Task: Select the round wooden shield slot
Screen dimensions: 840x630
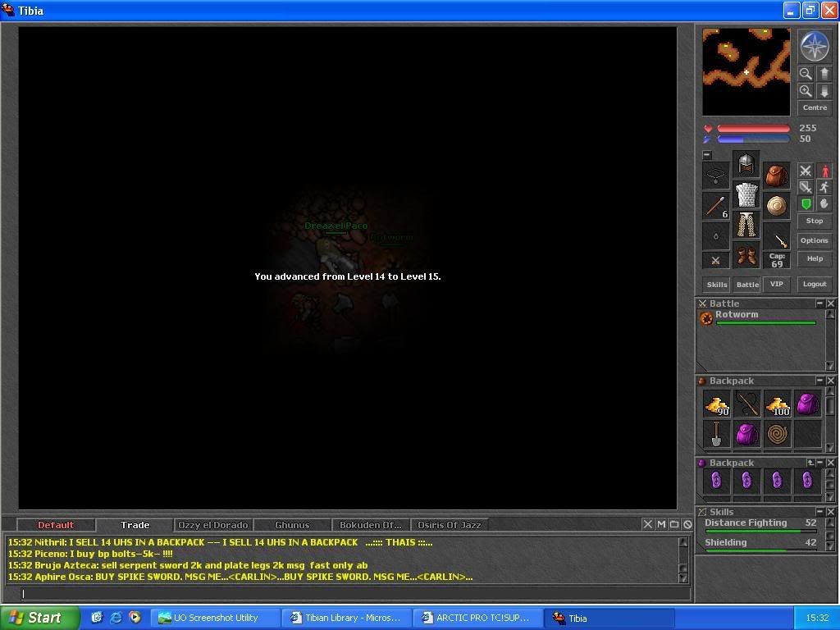Action: pos(776,206)
